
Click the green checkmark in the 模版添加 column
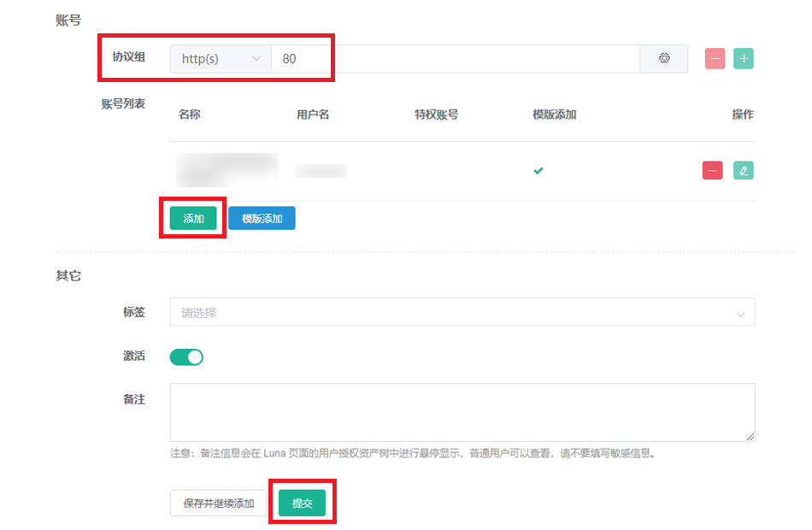pyautogui.click(x=538, y=170)
